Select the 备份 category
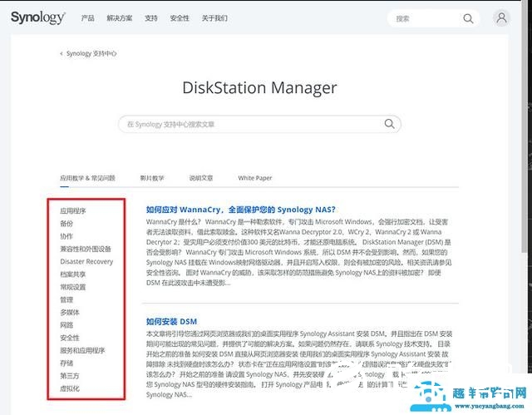 tap(66, 224)
